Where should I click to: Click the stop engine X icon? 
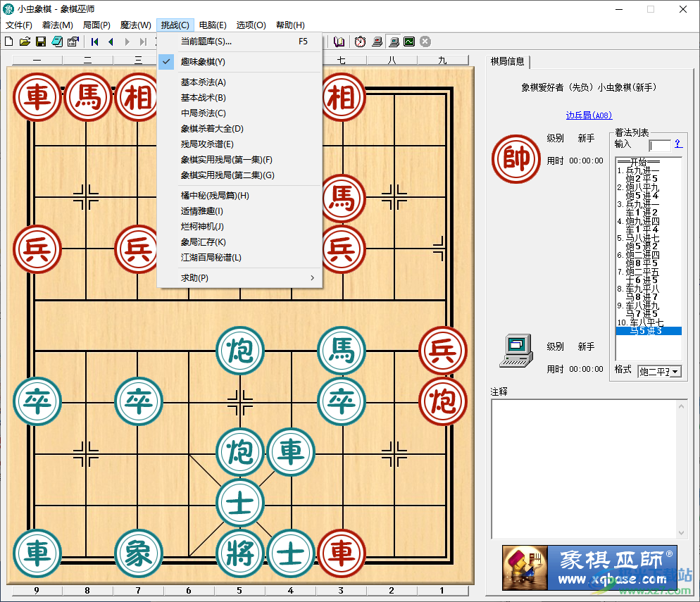[425, 42]
